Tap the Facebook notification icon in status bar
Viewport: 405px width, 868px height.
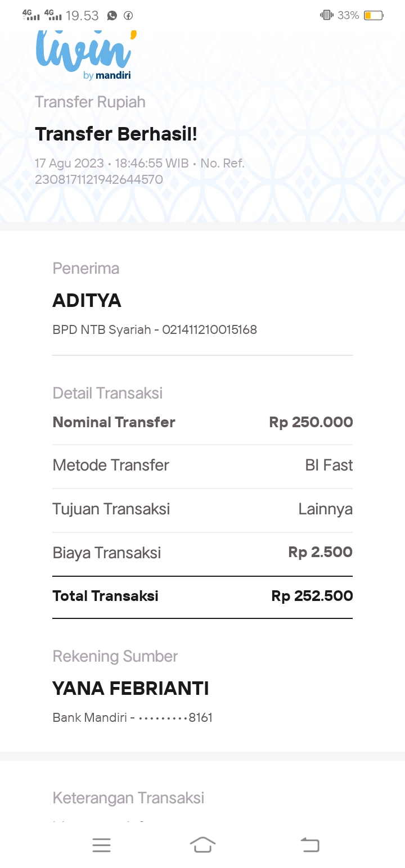[x=128, y=16]
